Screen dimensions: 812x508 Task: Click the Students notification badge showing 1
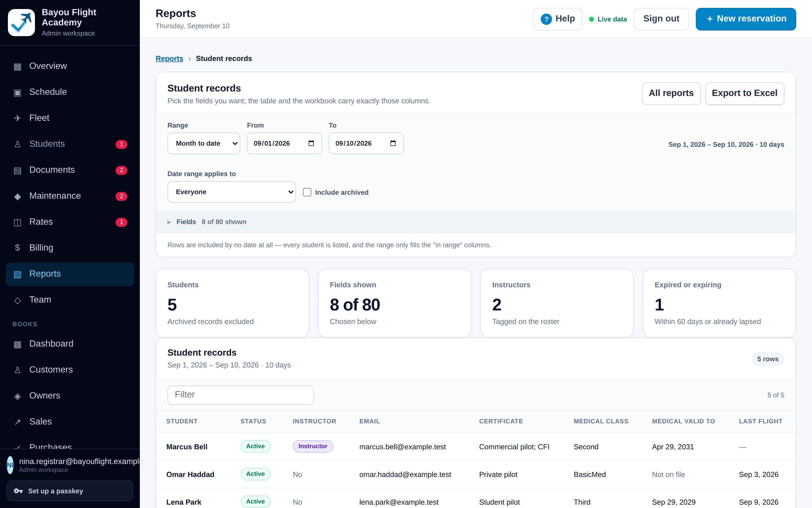point(122,144)
